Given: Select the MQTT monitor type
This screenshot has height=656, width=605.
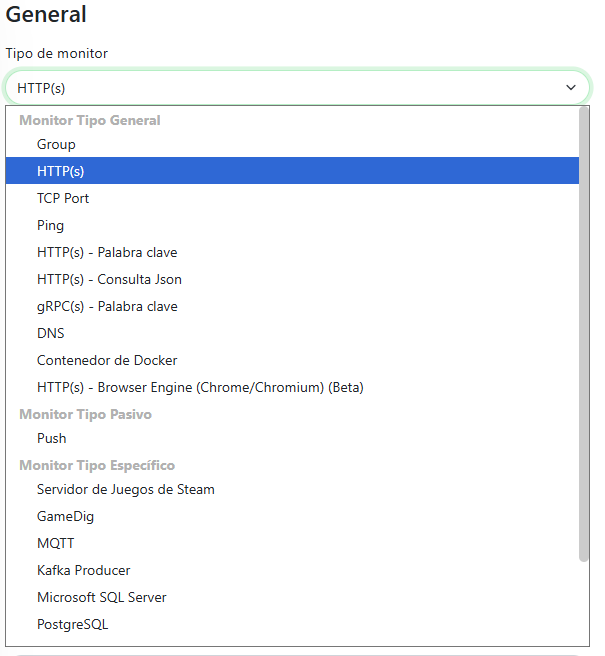Looking at the screenshot, I should (55, 544).
